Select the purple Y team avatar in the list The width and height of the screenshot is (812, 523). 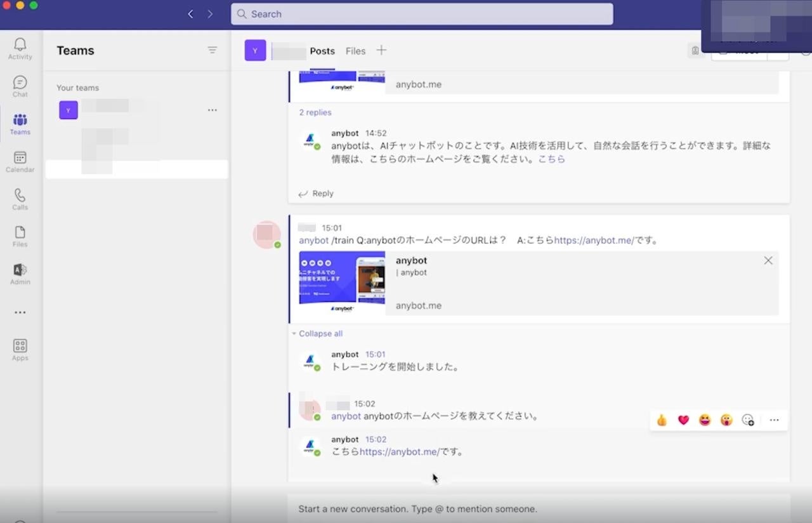(x=69, y=110)
